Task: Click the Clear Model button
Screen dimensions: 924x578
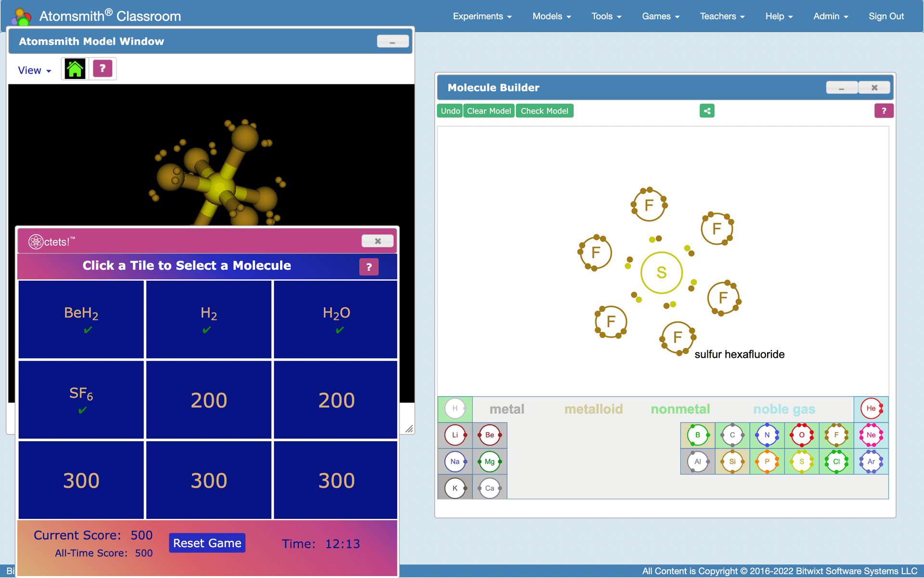Action: pos(489,111)
